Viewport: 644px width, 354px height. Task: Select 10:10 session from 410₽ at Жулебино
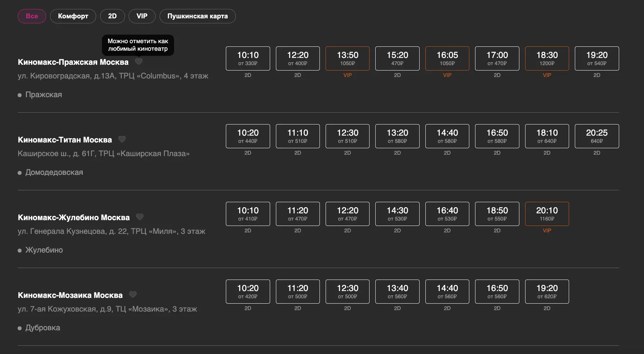click(248, 214)
